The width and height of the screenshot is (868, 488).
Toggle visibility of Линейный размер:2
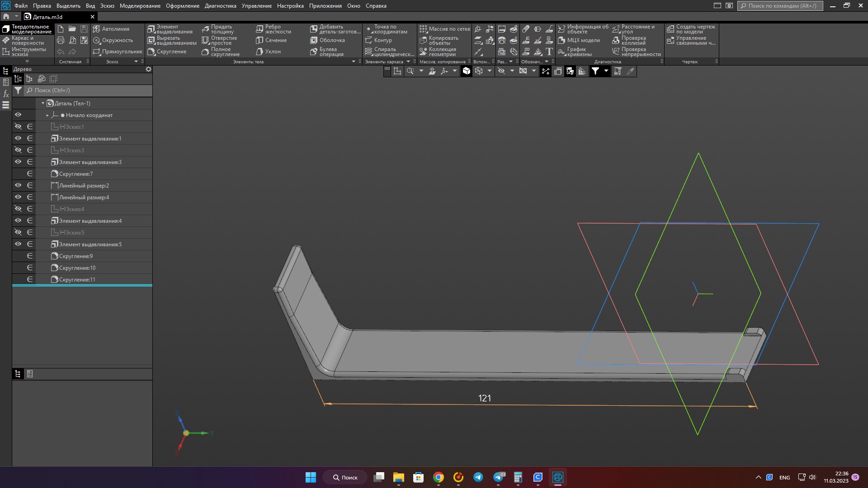[x=18, y=185]
